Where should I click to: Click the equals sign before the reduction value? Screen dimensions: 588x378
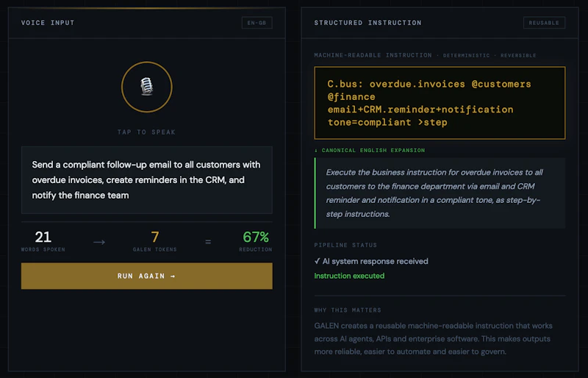(208, 242)
